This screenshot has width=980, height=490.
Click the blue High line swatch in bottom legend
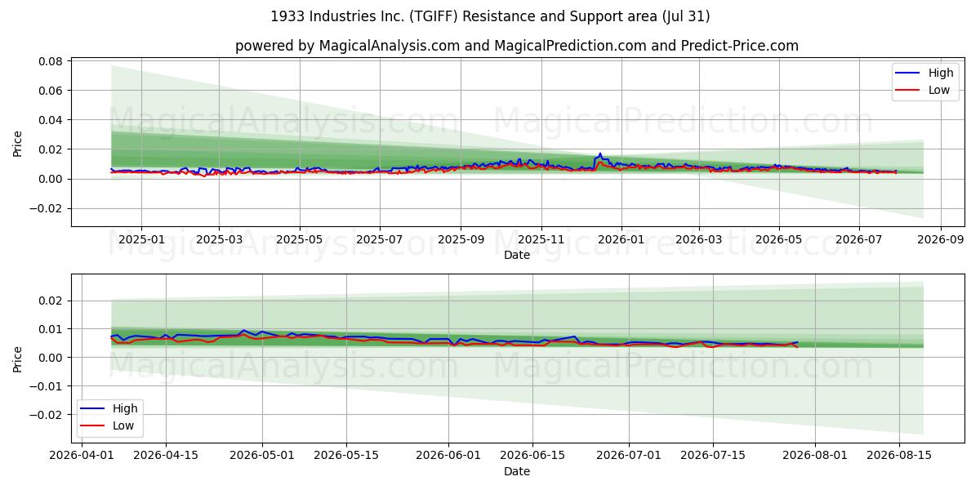[91, 409]
